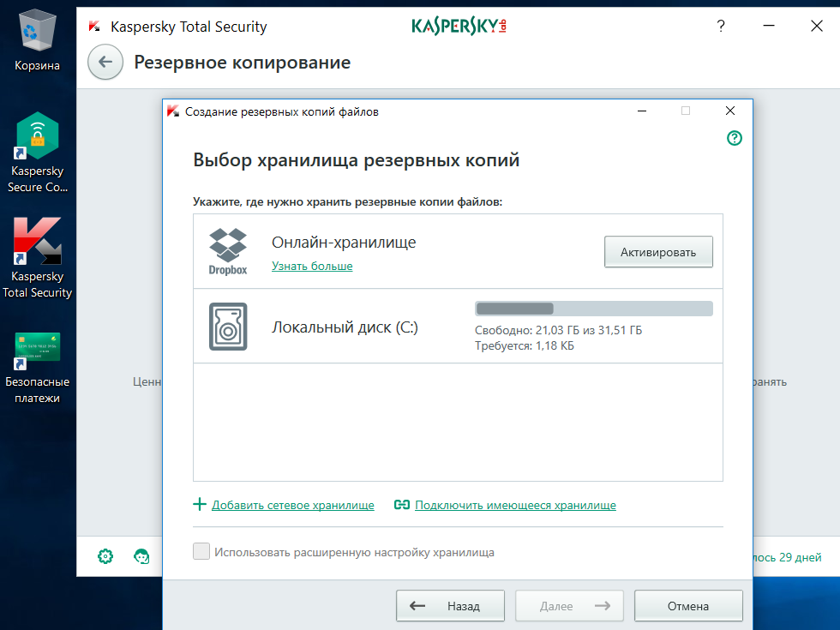
Task: Open the Safe Money (Безопасные платежи) shortcut
Action: point(37,367)
